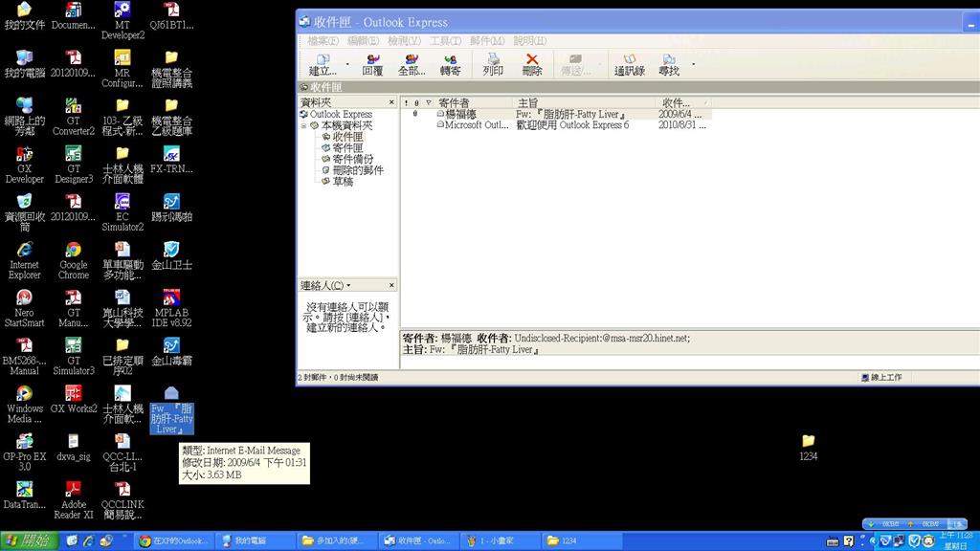Close the 連絡人 contacts pane

391,285
